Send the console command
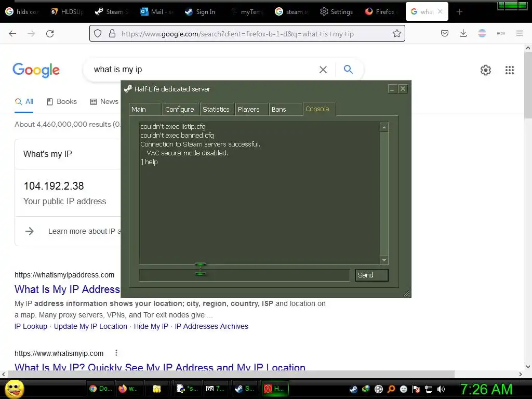The width and height of the screenshot is (532, 399). [371, 275]
